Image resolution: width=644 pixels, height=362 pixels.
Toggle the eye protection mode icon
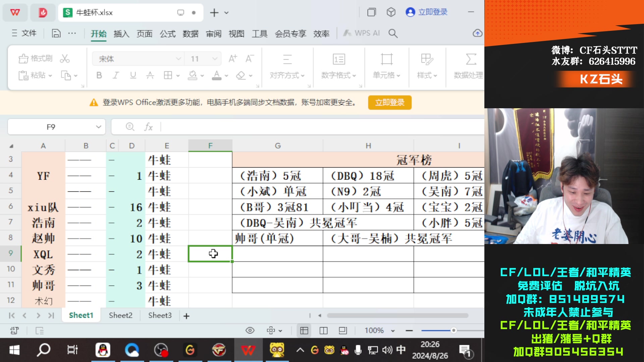[250, 330]
